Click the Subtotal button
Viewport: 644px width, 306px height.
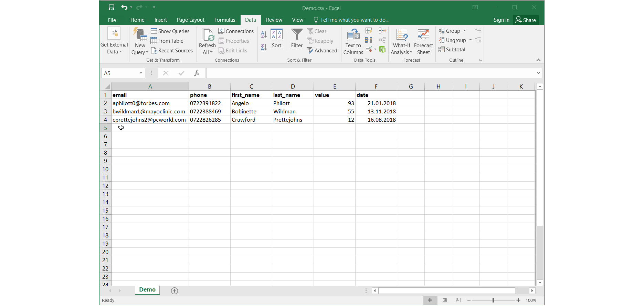[x=452, y=50]
